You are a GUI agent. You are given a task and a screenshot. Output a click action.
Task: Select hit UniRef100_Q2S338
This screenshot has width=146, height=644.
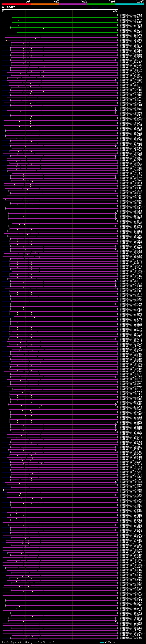click(131, 65)
